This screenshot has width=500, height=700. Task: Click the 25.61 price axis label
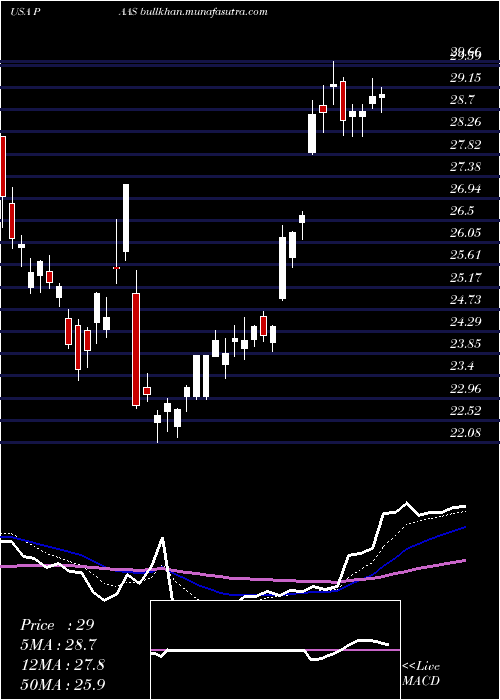(465, 255)
